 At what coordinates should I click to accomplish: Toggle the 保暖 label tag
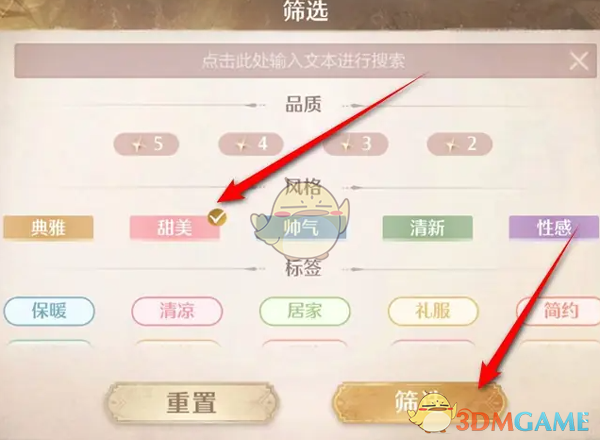click(x=49, y=311)
